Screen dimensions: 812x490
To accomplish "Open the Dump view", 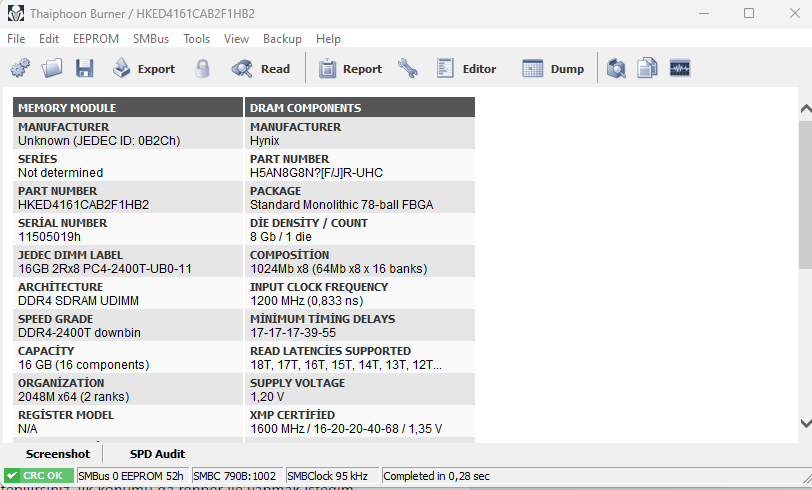I will coord(553,68).
